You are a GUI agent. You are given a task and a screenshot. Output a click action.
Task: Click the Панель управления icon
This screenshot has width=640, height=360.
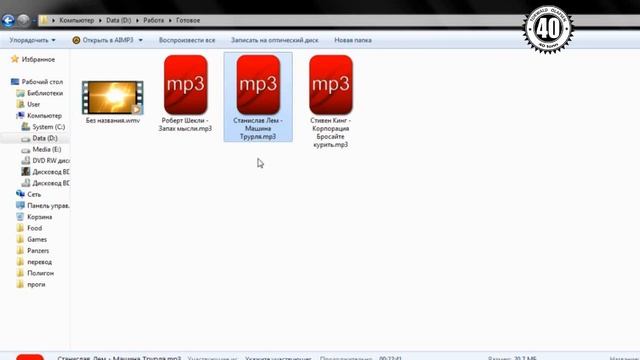point(20,206)
